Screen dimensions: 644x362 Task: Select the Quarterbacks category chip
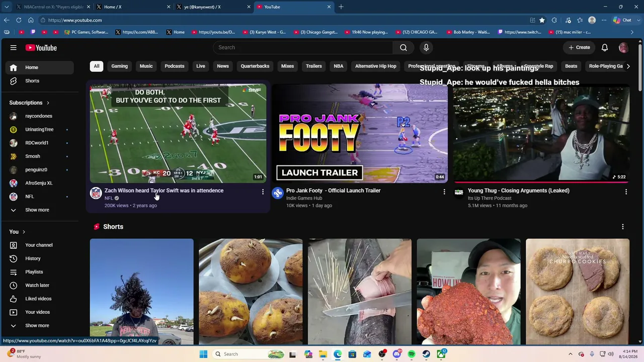(255, 66)
